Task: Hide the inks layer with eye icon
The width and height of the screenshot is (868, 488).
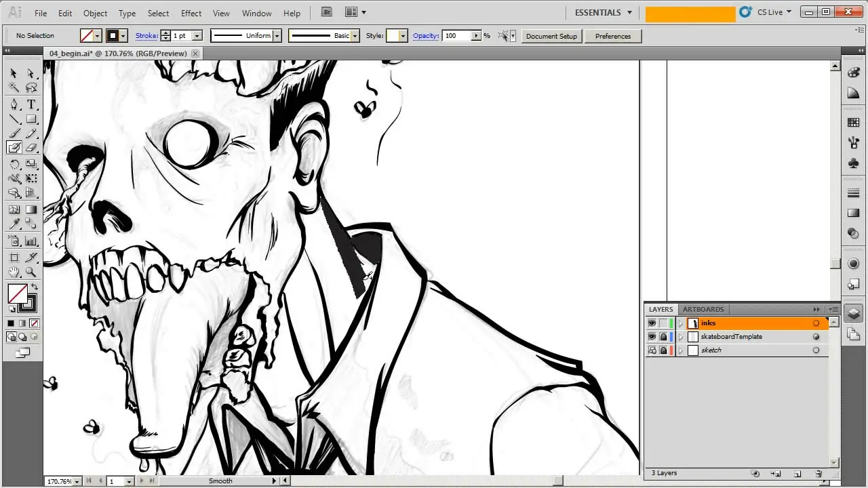Action: click(652, 323)
